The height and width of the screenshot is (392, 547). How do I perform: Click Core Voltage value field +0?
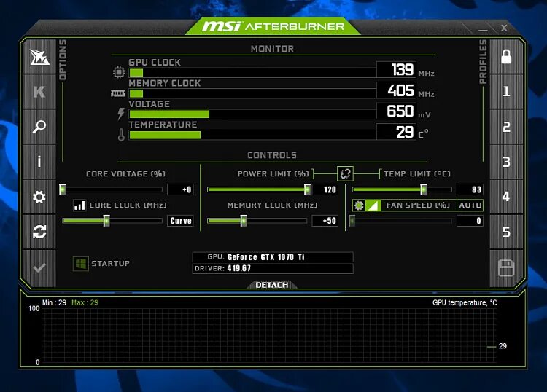[x=180, y=189]
